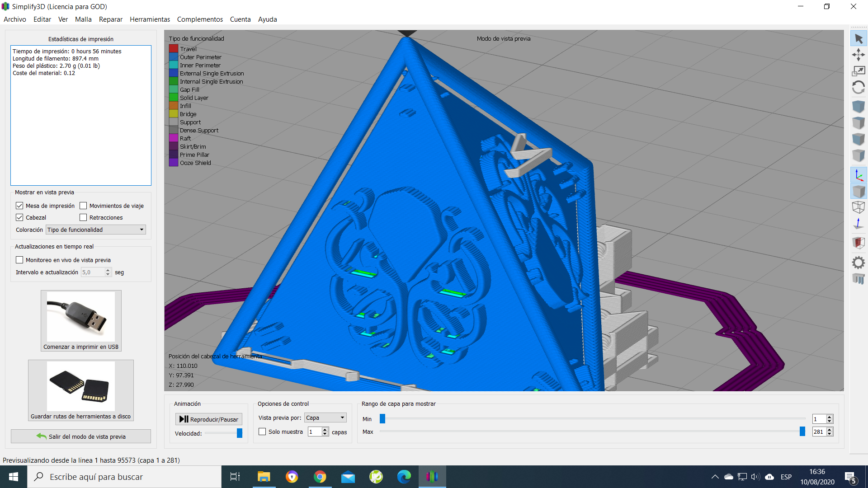This screenshot has width=868, height=488.
Task: Choose the scale view tool
Action: point(859,71)
